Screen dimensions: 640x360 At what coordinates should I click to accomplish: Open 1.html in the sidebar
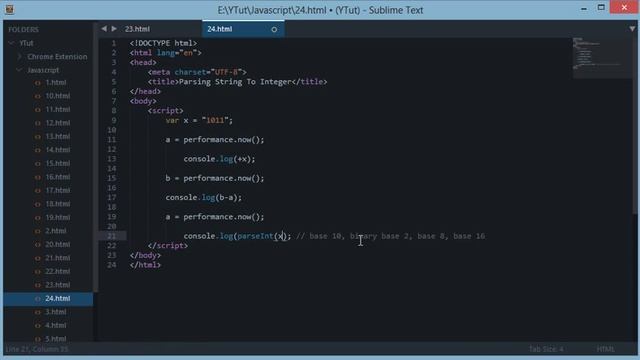56,82
